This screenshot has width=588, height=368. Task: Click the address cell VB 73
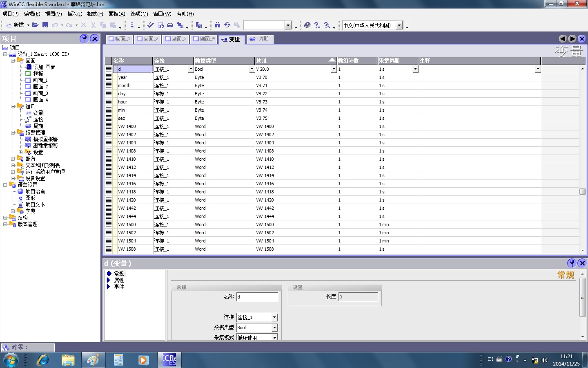pyautogui.click(x=296, y=102)
